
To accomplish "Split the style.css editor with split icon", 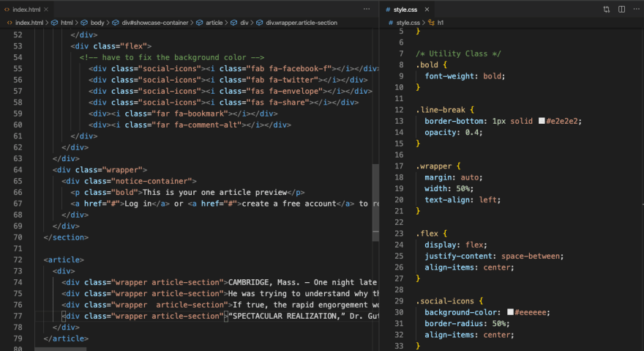I will click(621, 10).
